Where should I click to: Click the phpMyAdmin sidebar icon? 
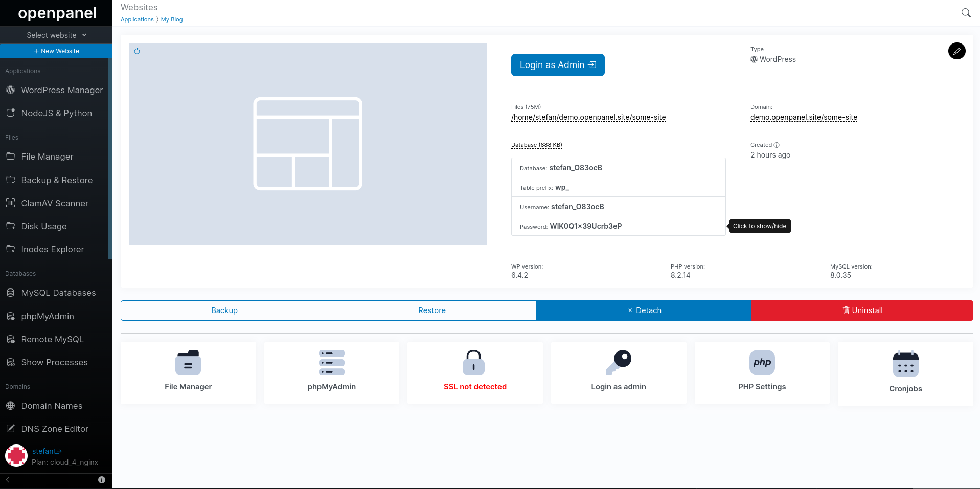click(x=10, y=316)
